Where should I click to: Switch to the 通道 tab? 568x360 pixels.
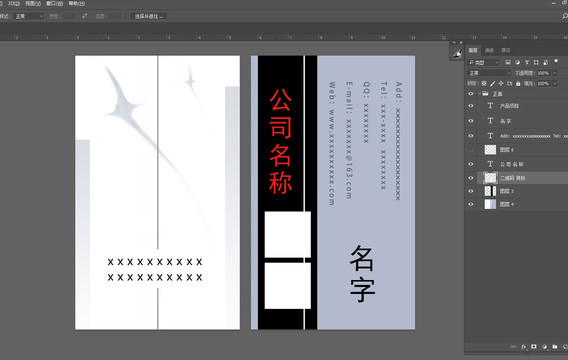tap(489, 50)
